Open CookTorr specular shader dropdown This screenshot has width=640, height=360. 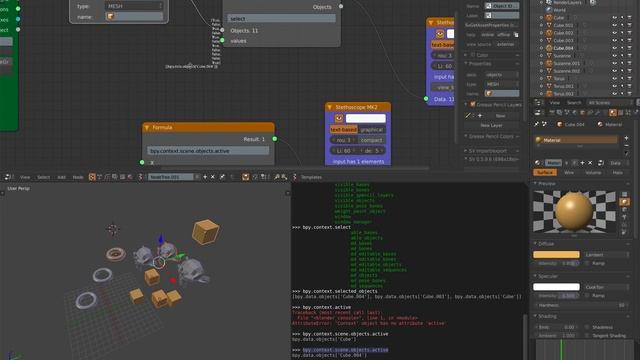pyautogui.click(x=607, y=287)
